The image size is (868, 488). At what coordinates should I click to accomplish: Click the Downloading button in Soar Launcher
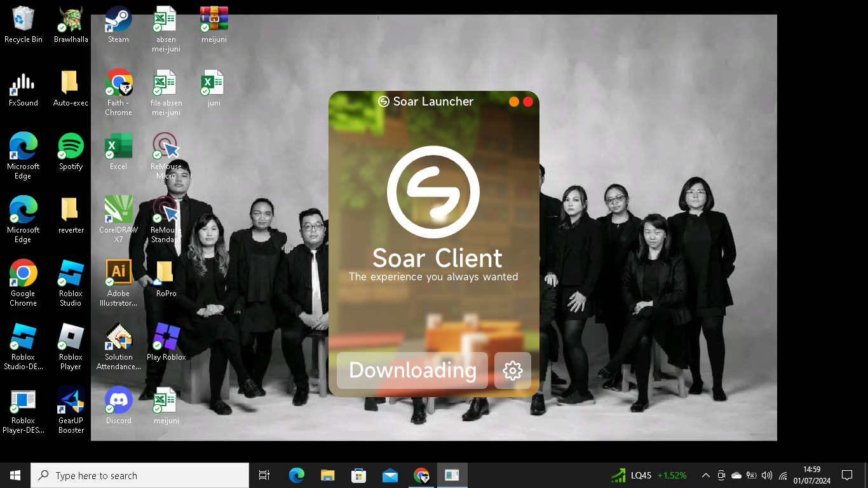click(412, 370)
